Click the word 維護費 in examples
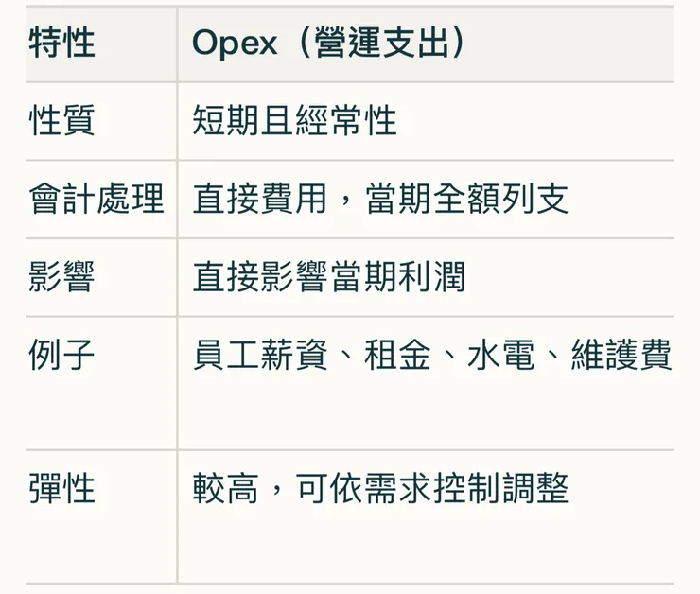 (x=621, y=356)
